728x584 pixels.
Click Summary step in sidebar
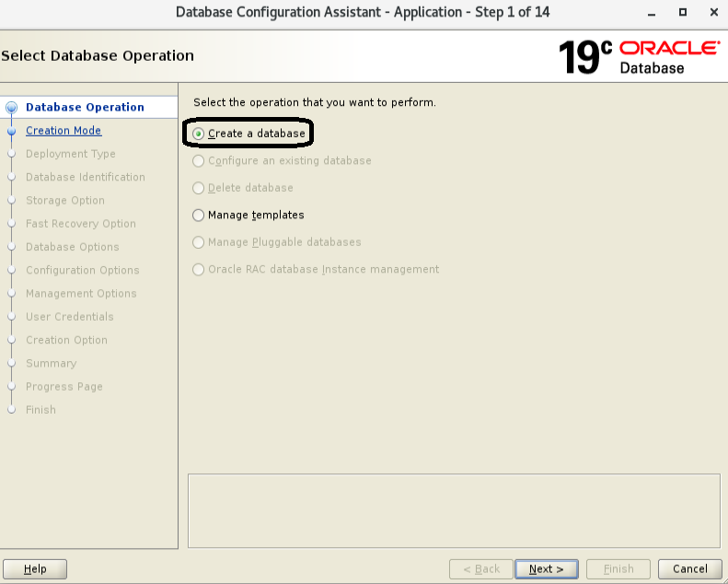51,363
